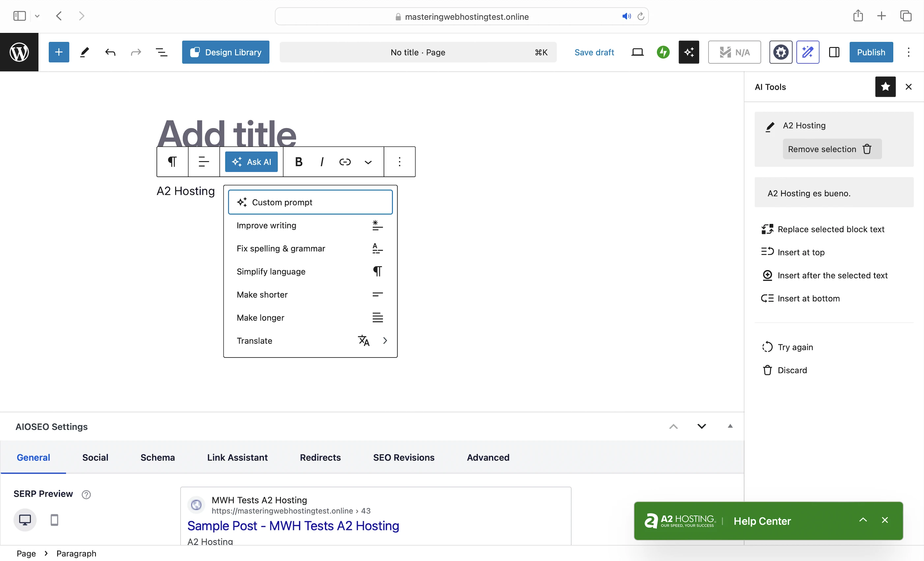Open the AIOSEO gear icon in the top bar

(780, 52)
